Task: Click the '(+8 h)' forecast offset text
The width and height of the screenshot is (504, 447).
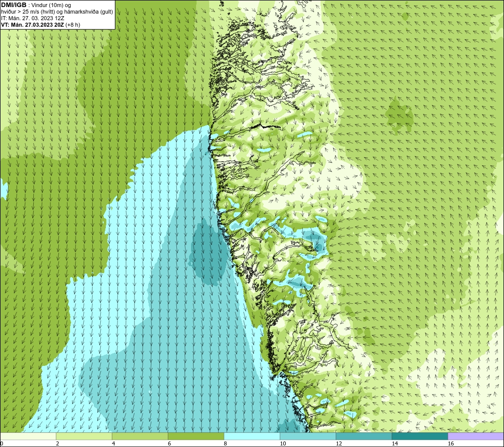Action: pyautogui.click(x=73, y=25)
